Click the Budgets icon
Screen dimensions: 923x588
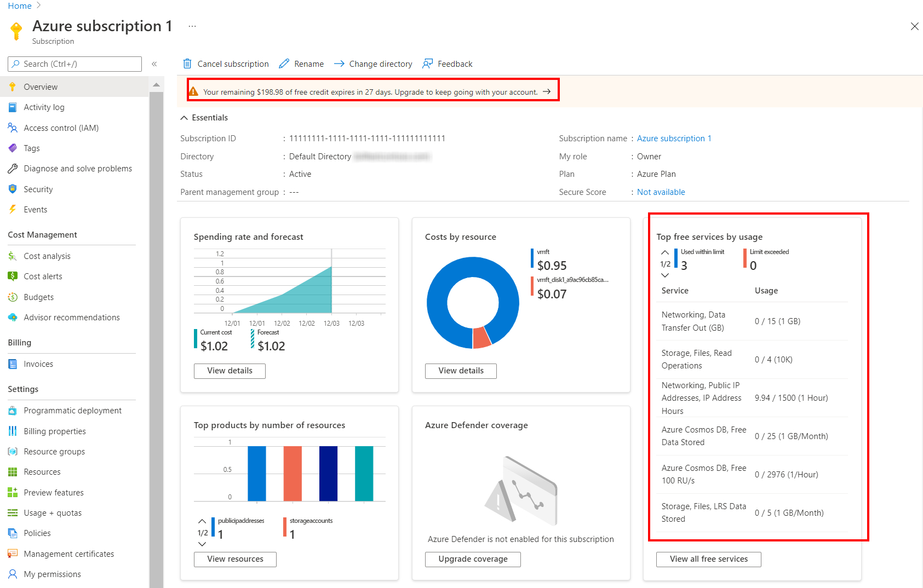pos(13,297)
